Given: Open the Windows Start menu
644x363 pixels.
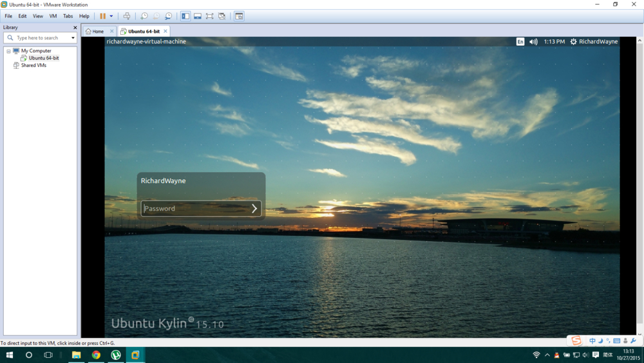Looking at the screenshot, I should pyautogui.click(x=10, y=355).
